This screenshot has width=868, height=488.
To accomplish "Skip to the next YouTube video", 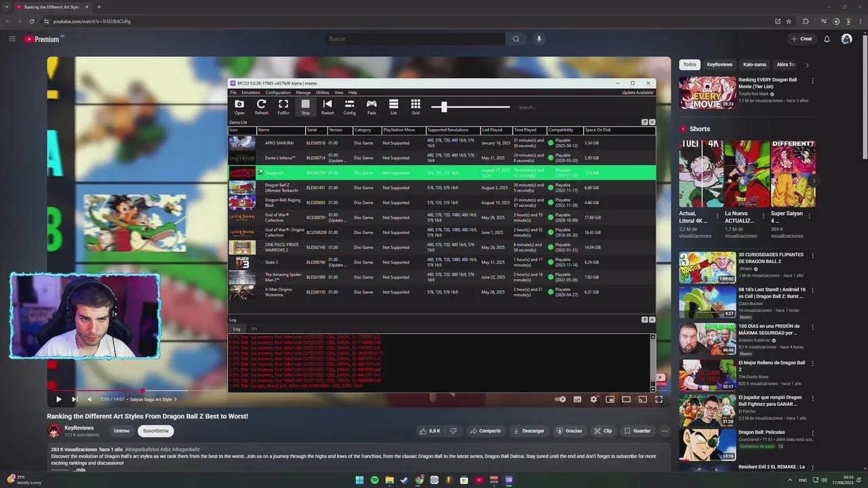I will point(75,399).
